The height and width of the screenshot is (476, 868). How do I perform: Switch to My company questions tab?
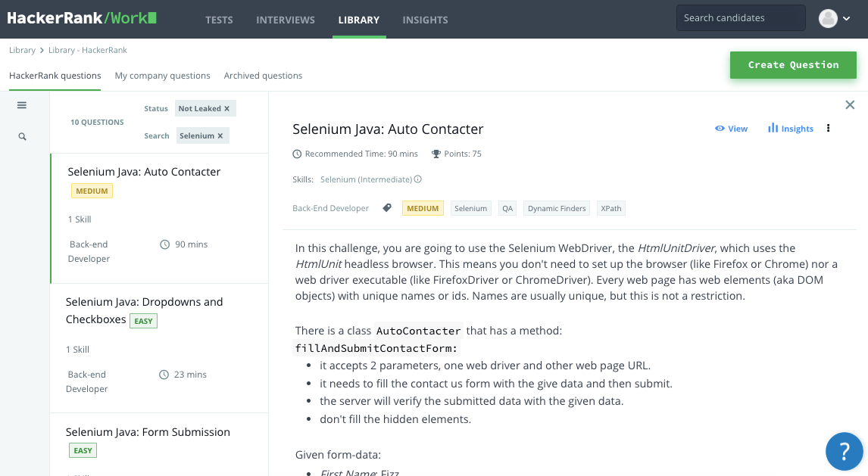[x=162, y=76]
